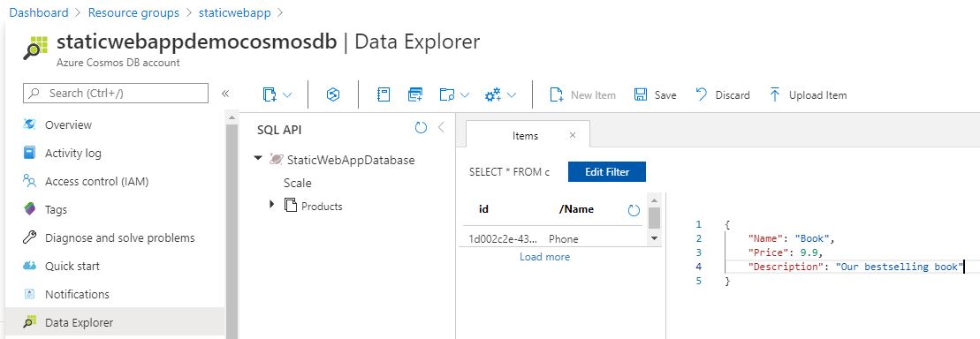Open the New Container dropdown arrow
The width and height of the screenshot is (980, 339).
287,94
